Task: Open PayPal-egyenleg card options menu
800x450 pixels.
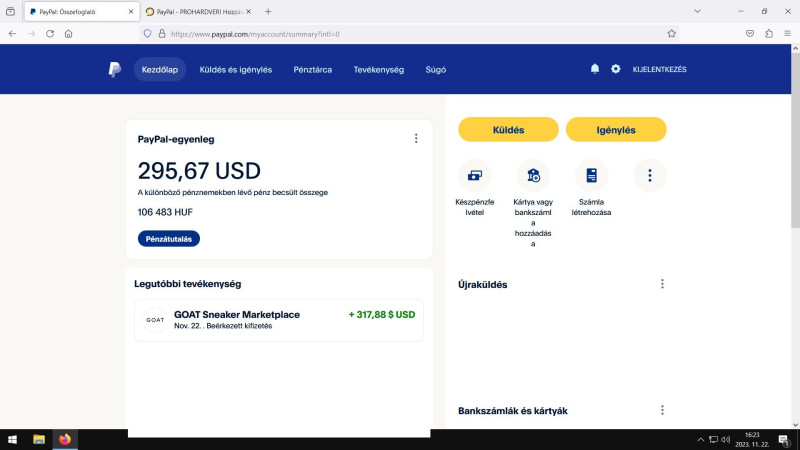Action: (416, 139)
